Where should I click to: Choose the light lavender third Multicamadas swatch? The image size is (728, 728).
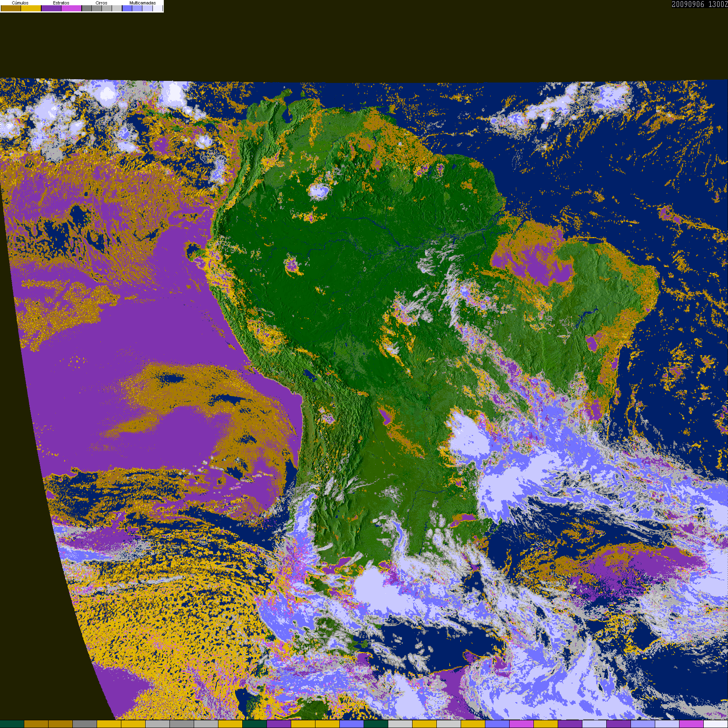coord(147,8)
